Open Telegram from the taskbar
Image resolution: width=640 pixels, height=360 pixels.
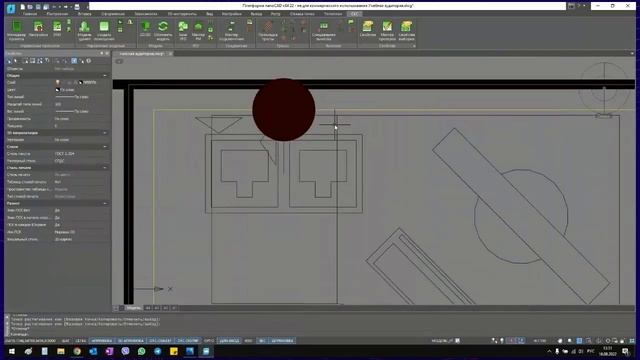coord(158,351)
